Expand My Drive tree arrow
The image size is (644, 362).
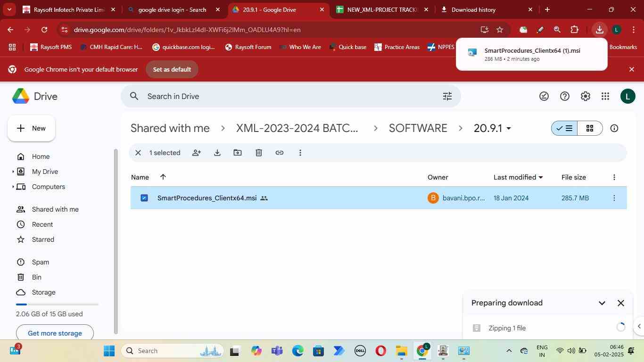click(13, 172)
